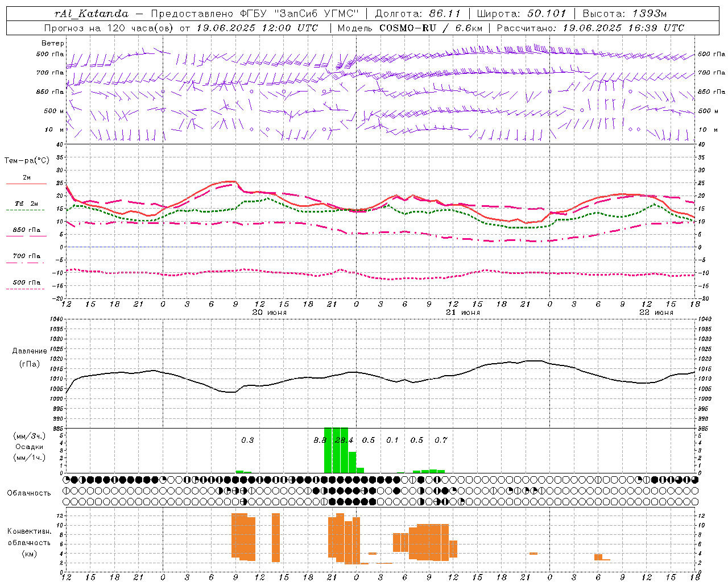Click the 'Давление' pressure panel label
Image resolution: width=728 pixels, height=582 pixels.
point(30,351)
